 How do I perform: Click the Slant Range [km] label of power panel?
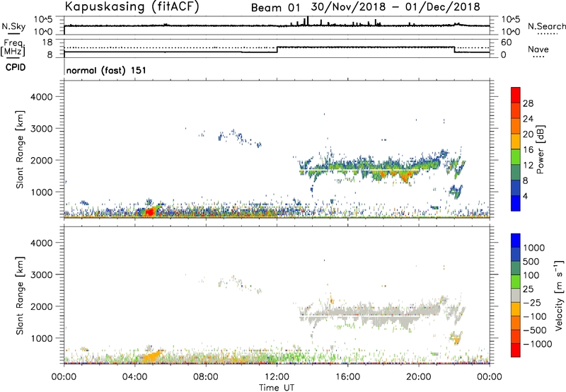tap(20, 149)
